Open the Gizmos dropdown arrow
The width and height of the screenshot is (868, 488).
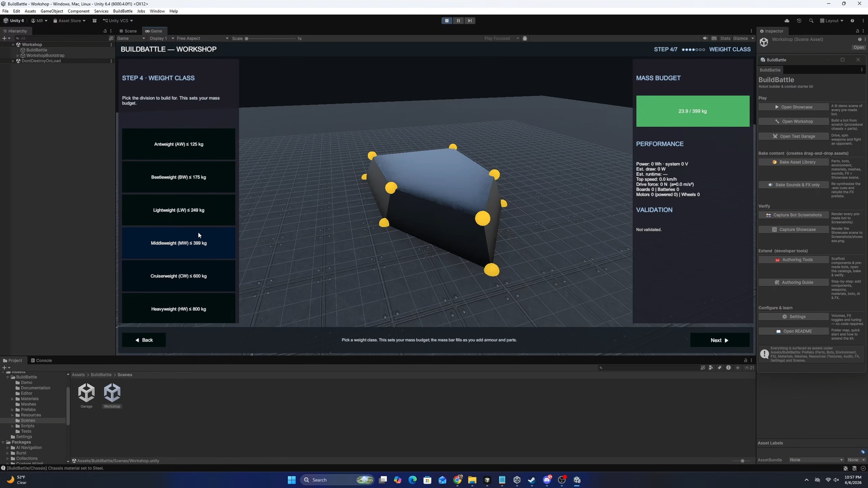(x=753, y=38)
